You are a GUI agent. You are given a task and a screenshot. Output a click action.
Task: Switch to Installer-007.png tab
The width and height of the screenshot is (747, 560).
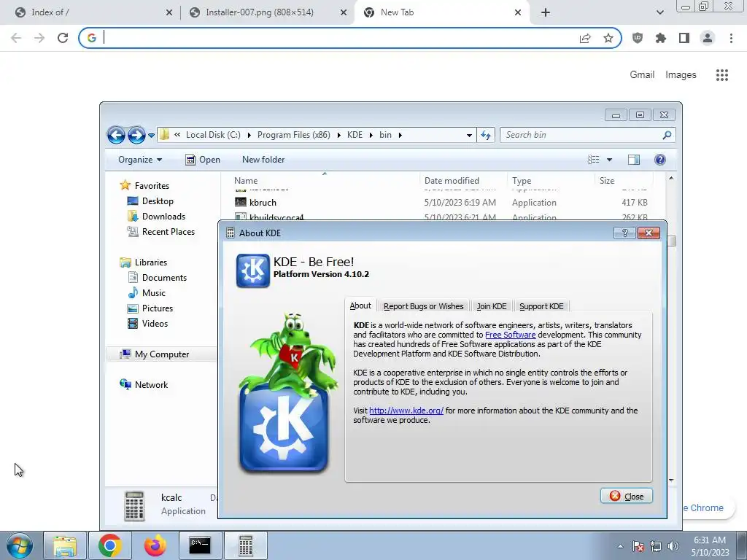pos(267,12)
